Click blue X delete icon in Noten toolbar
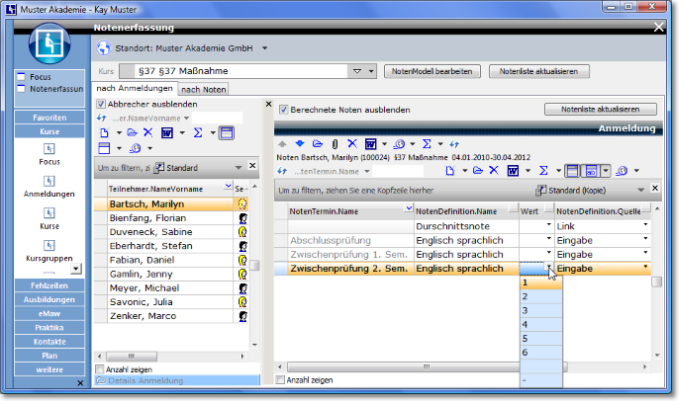679x401 pixels. pyautogui.click(x=494, y=170)
